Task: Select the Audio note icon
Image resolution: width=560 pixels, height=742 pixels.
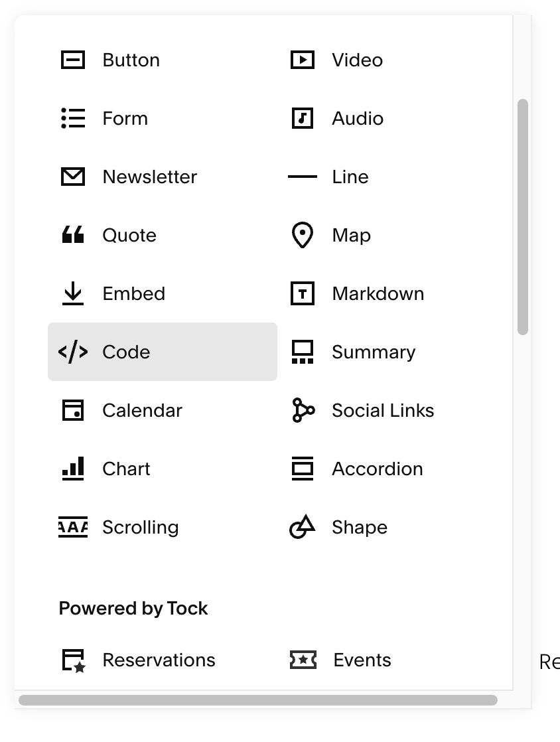Action: [x=302, y=118]
